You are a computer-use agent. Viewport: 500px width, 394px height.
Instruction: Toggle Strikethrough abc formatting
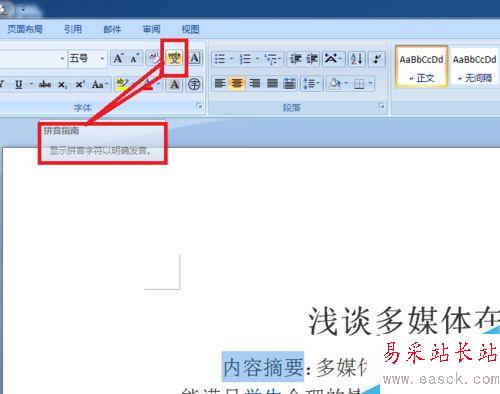(45, 84)
